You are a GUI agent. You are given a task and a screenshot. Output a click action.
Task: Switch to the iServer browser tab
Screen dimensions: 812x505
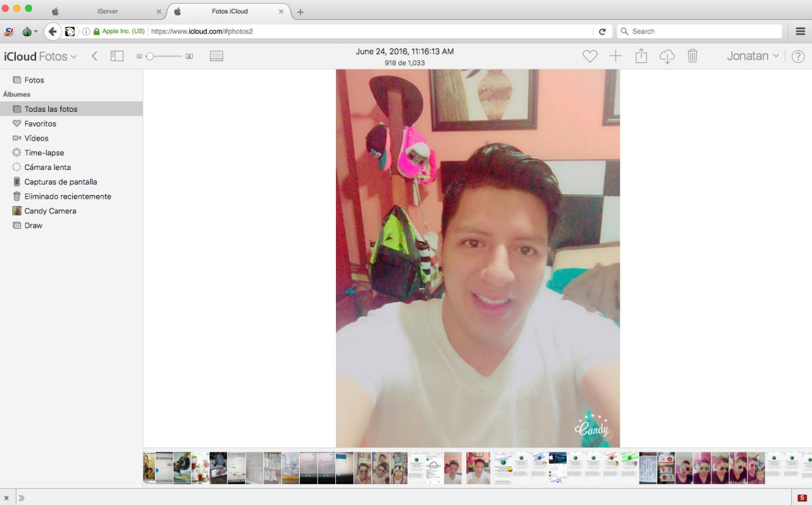click(108, 12)
